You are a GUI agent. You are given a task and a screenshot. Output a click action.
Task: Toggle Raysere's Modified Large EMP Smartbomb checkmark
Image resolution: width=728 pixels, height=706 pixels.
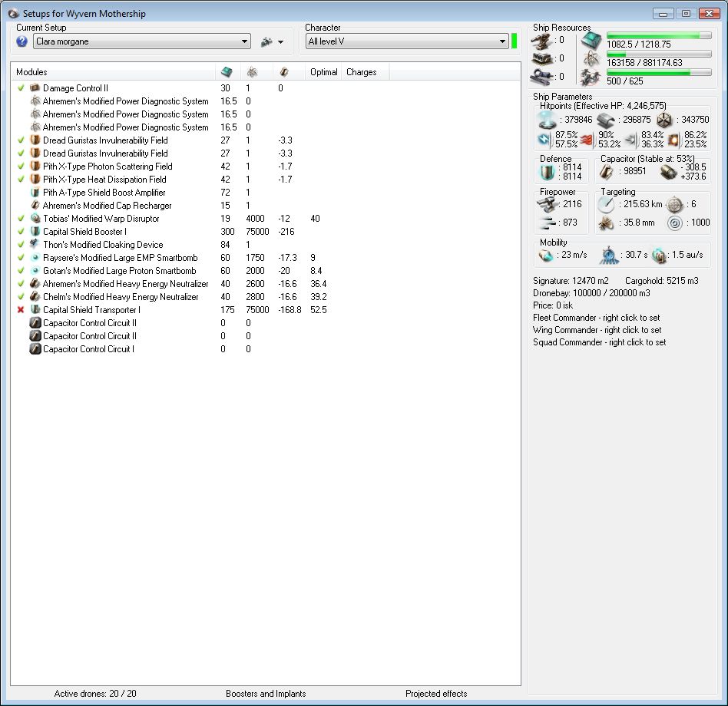click(21, 257)
